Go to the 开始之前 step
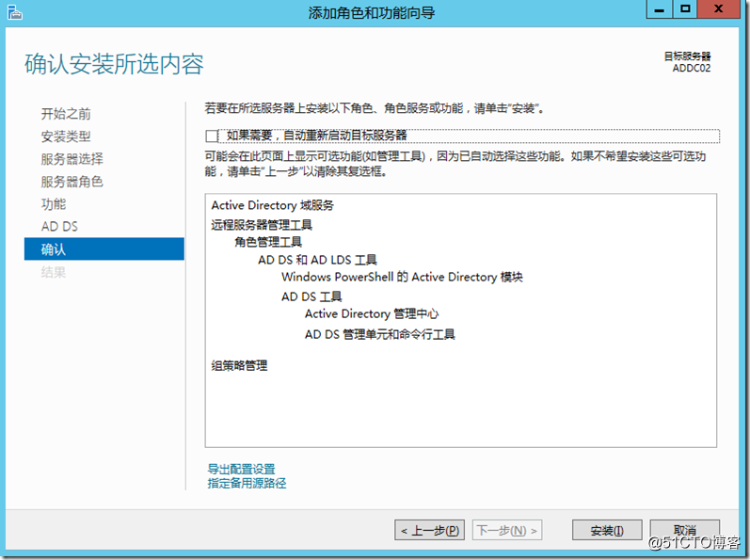Viewport: 750px width, 560px height. [66, 114]
